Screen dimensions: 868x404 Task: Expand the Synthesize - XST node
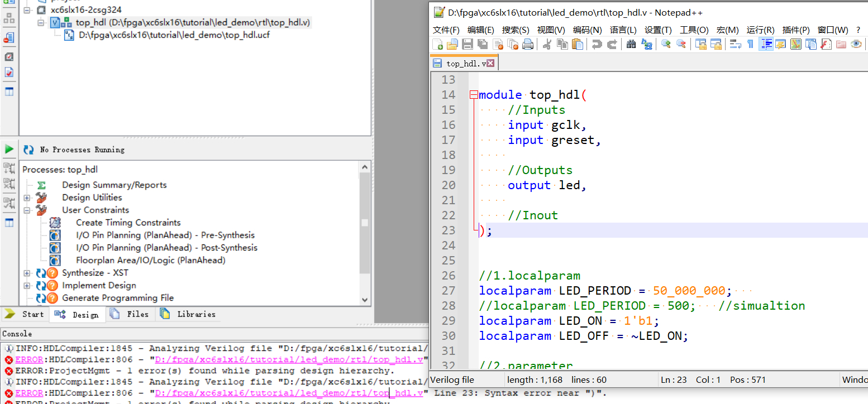(x=27, y=273)
